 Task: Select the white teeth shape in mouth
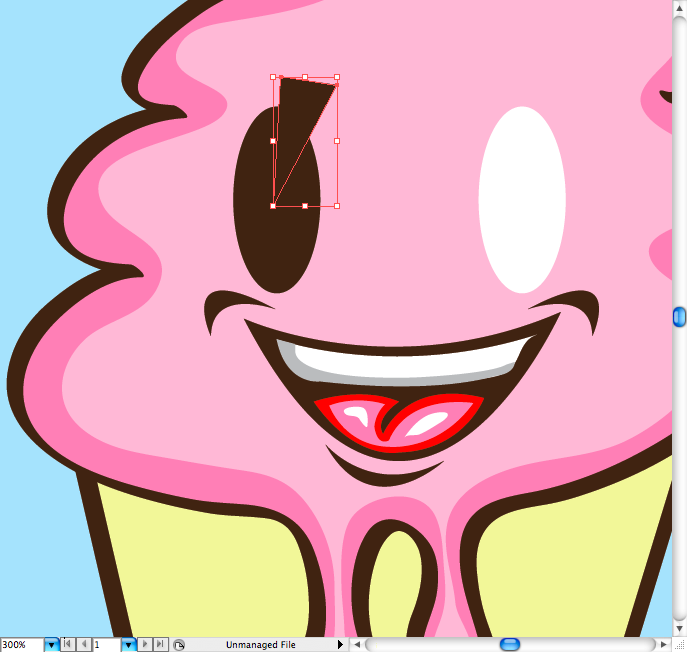point(400,360)
